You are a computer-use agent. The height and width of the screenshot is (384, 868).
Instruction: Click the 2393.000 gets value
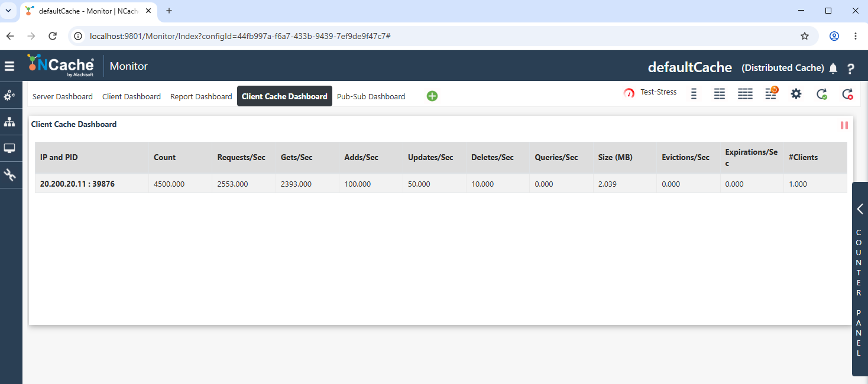click(296, 184)
